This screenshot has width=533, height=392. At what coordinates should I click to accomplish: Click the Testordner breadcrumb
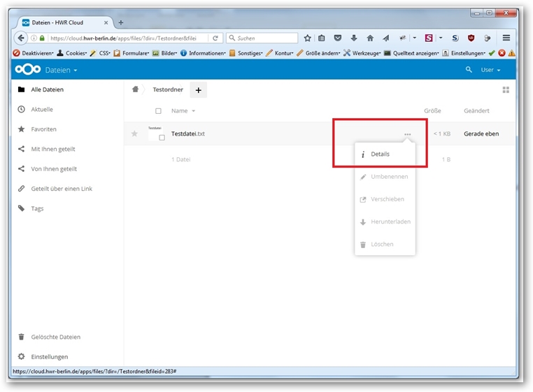coord(168,89)
